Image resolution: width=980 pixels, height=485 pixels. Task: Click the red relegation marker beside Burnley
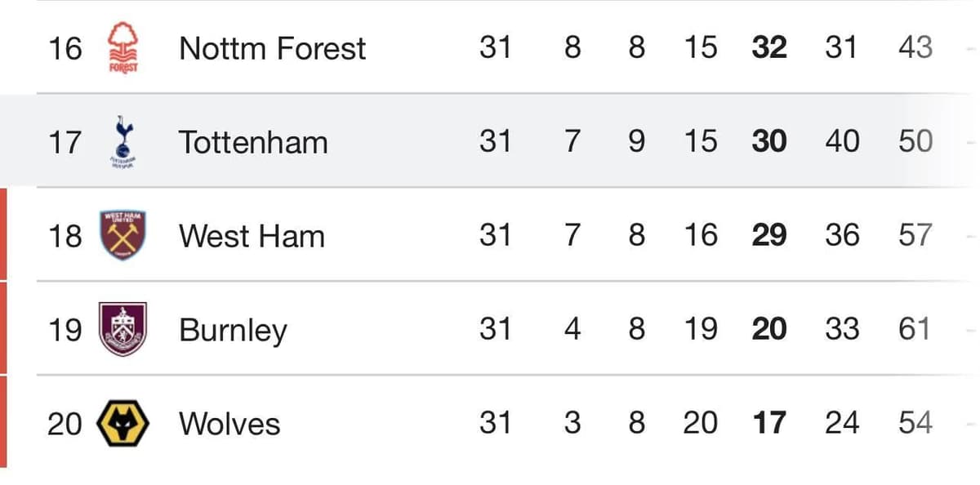click(3, 329)
